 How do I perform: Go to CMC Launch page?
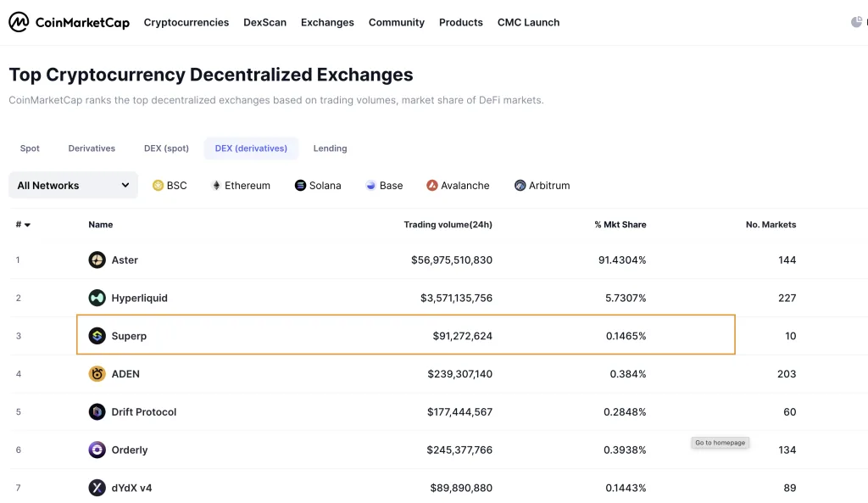pos(528,23)
